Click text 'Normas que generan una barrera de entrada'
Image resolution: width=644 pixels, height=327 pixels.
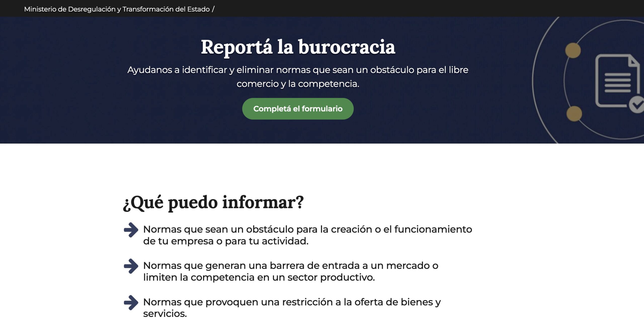[x=291, y=271]
